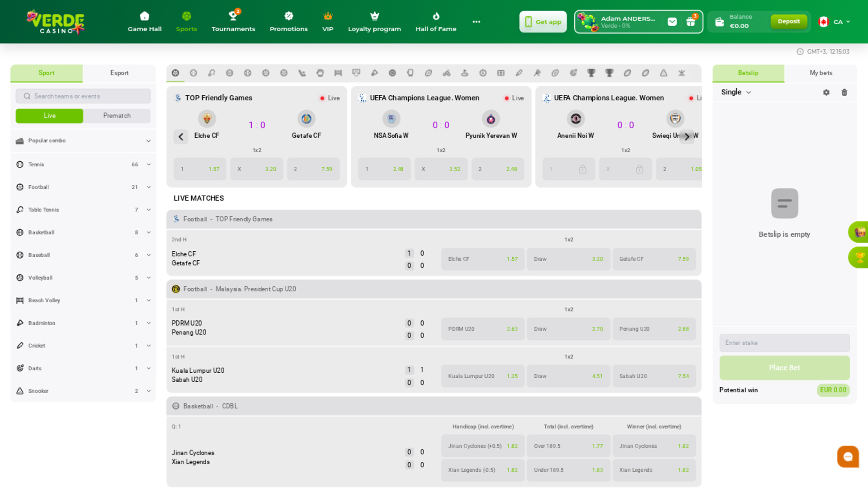Switch to the My bets tab
868x488 pixels.
point(821,73)
